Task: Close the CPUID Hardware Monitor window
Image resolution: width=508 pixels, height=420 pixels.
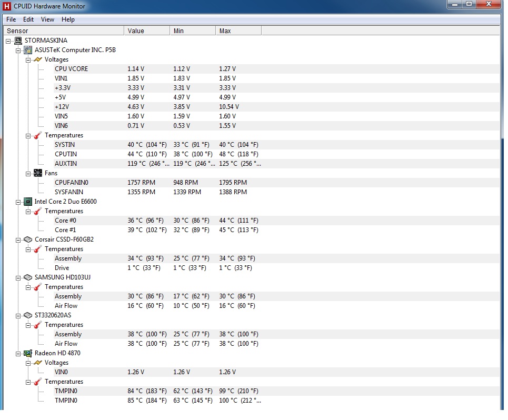Action: [489, 4]
